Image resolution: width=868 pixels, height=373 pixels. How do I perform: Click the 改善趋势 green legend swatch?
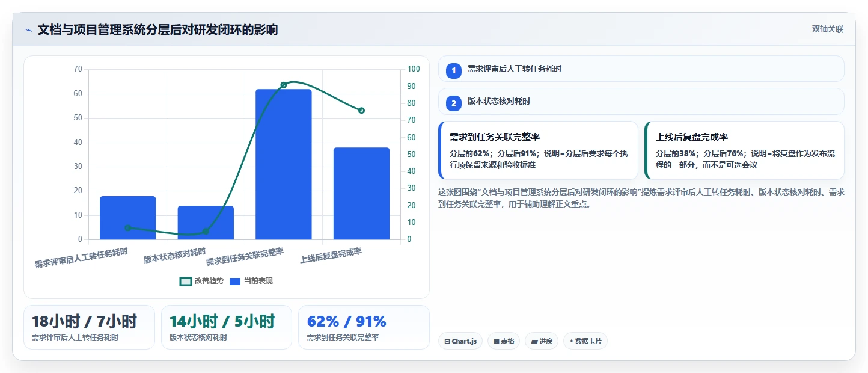(186, 281)
